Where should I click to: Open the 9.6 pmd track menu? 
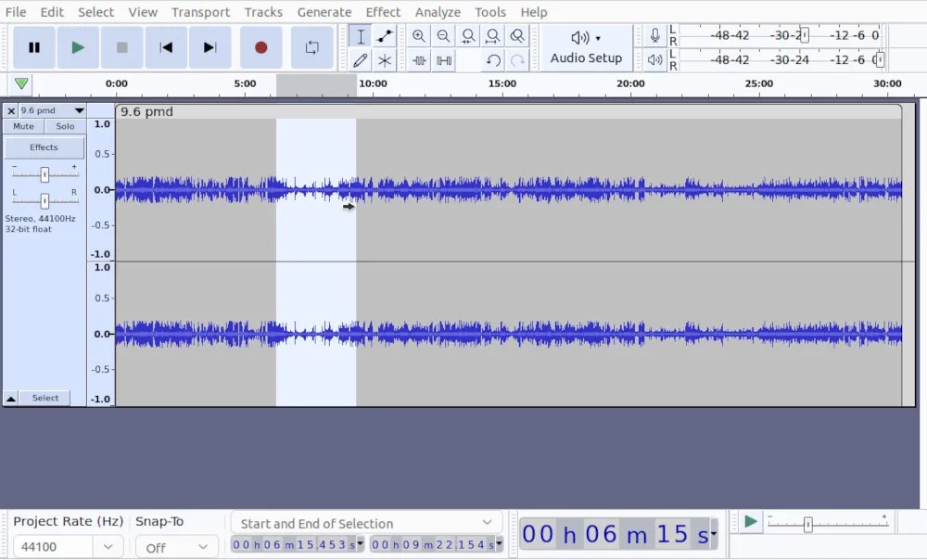pyautogui.click(x=81, y=110)
